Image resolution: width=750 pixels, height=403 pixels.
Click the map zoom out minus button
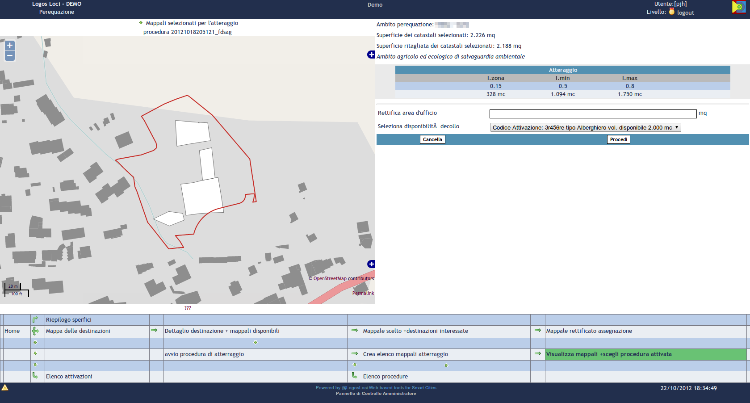click(x=10, y=56)
